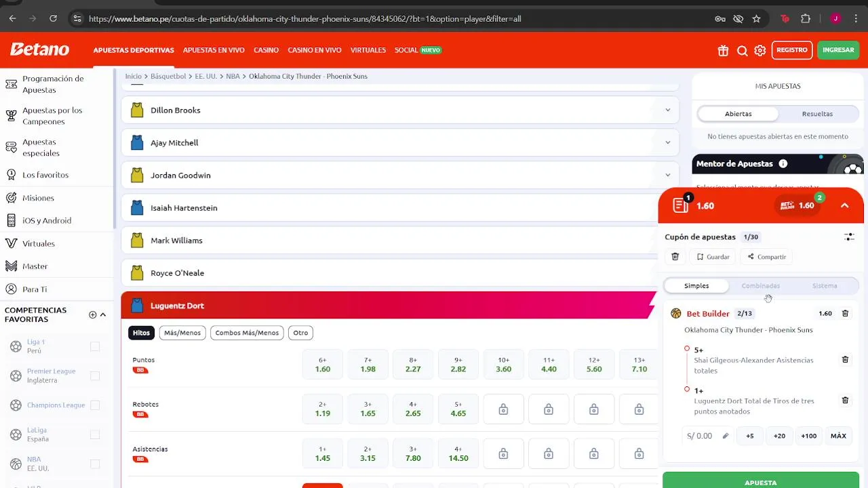
Task: Open the gift promotions icon in header
Action: pyautogui.click(x=724, y=50)
